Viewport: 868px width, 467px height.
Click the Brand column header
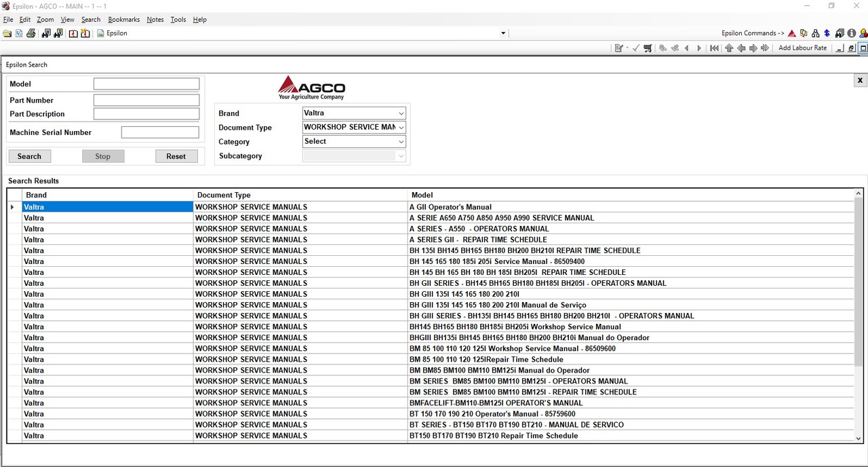tap(108, 195)
